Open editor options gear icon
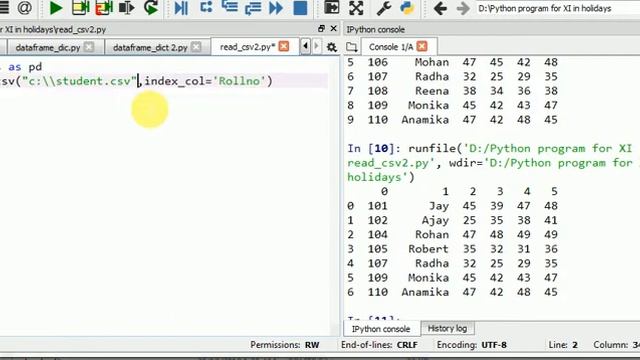 click(x=331, y=47)
